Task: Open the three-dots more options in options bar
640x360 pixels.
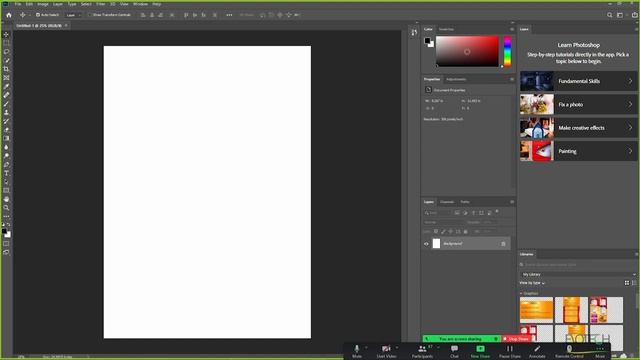Action: click(229, 15)
